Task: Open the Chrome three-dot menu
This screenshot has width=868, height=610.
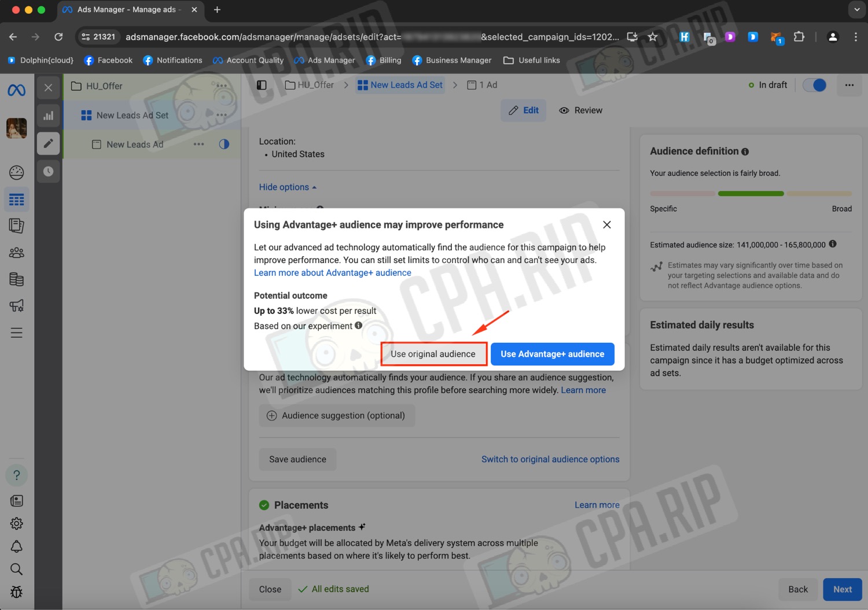Action: tap(855, 37)
